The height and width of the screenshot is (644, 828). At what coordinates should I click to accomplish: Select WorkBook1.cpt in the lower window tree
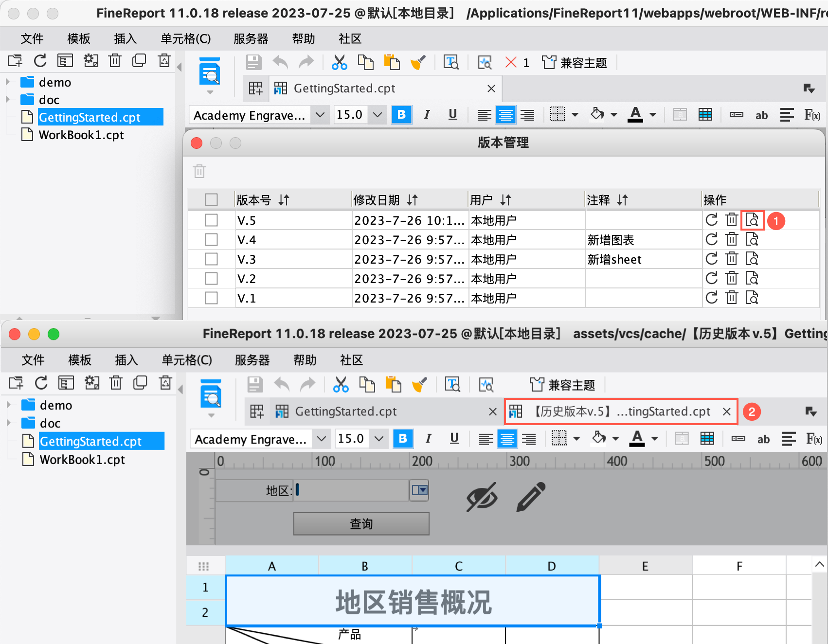click(x=82, y=460)
